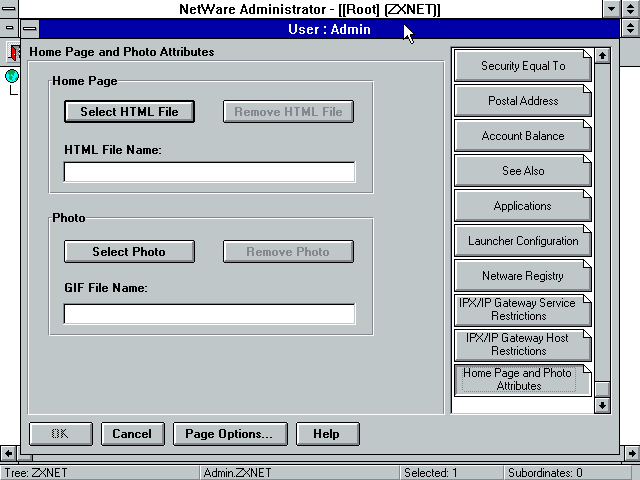Screen dimensions: 640x480
Task: Open the Launcher Configuration page
Action: (523, 241)
